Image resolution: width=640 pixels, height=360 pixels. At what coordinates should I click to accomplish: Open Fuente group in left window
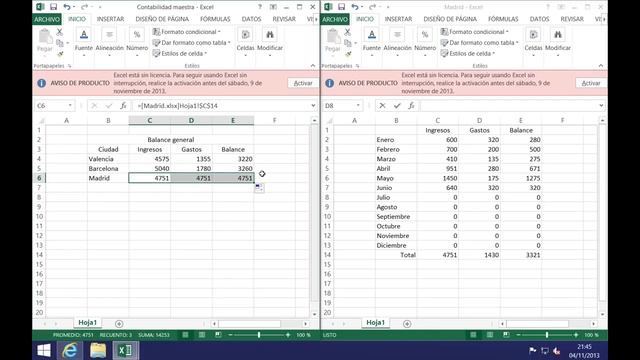click(84, 42)
